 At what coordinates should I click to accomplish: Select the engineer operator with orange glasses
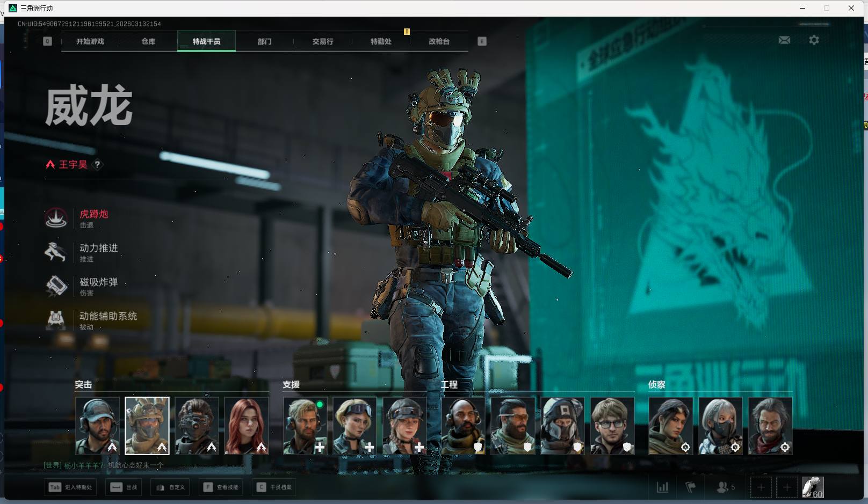click(x=513, y=426)
